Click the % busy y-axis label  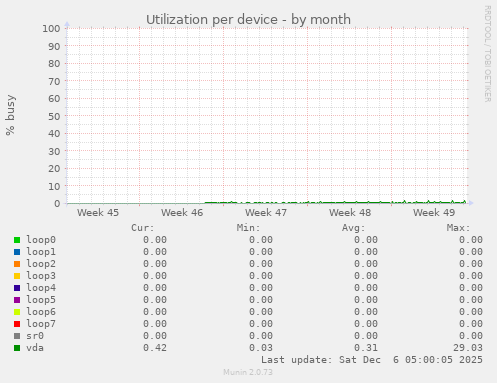pos(10,115)
